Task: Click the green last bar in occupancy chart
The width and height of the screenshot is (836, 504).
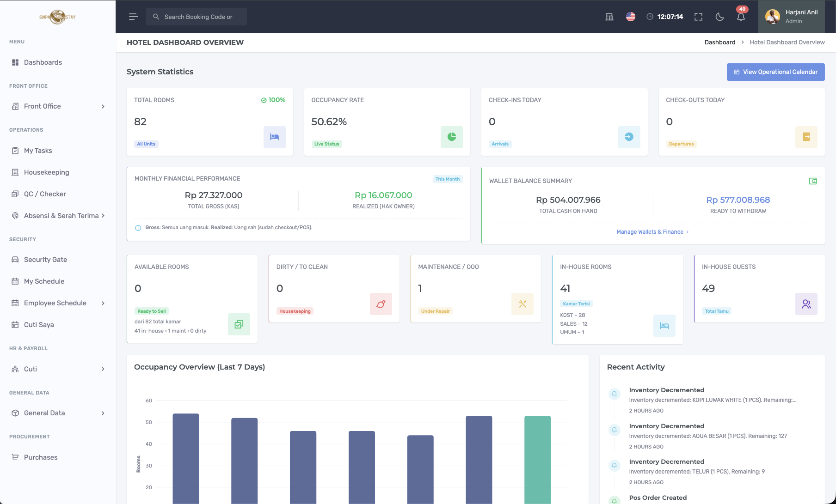Action: [x=537, y=460]
